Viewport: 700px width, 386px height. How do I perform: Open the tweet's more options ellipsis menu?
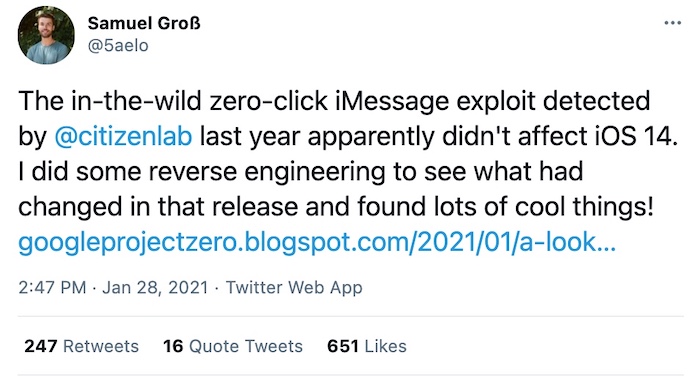(672, 23)
